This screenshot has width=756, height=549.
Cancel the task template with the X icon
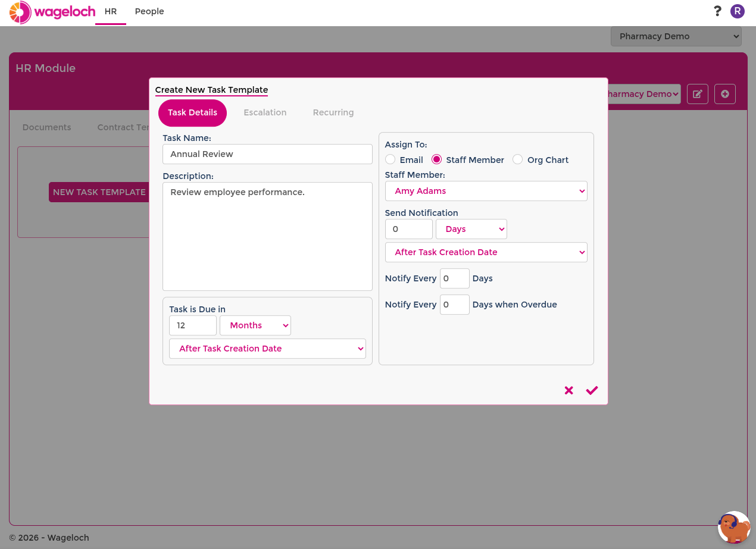569,390
